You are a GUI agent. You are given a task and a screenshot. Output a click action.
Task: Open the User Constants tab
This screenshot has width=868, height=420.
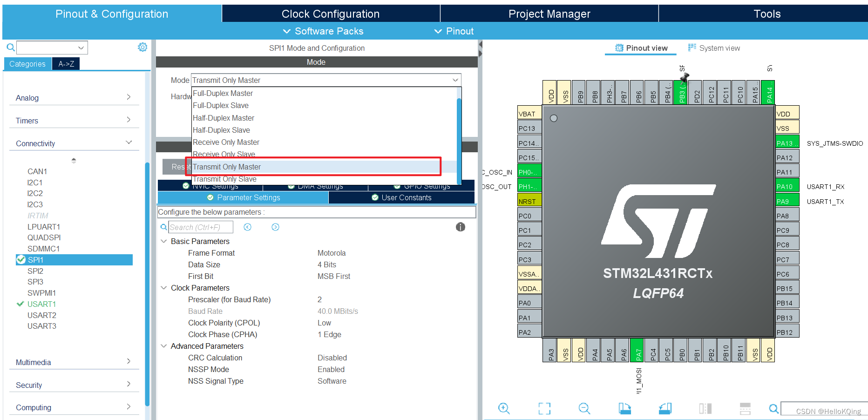[401, 197]
